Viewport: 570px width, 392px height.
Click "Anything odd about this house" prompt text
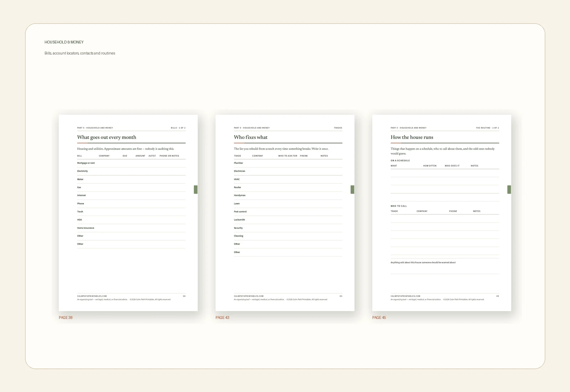point(423,262)
